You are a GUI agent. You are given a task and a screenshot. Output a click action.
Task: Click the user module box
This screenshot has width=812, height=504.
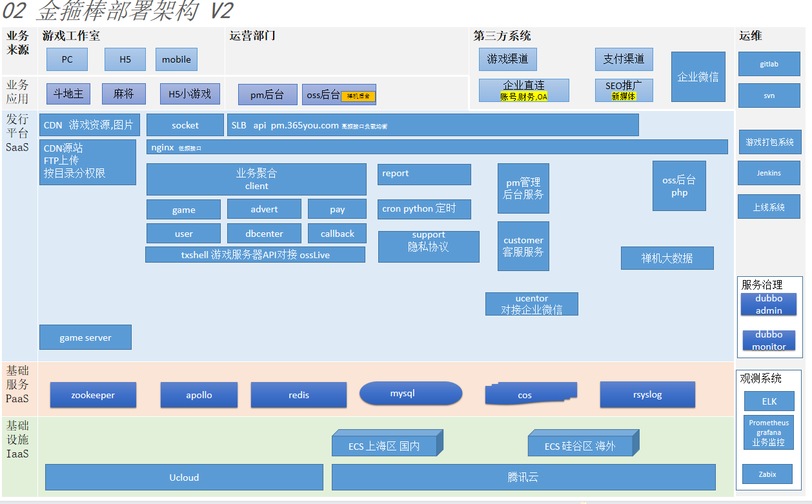183,234
